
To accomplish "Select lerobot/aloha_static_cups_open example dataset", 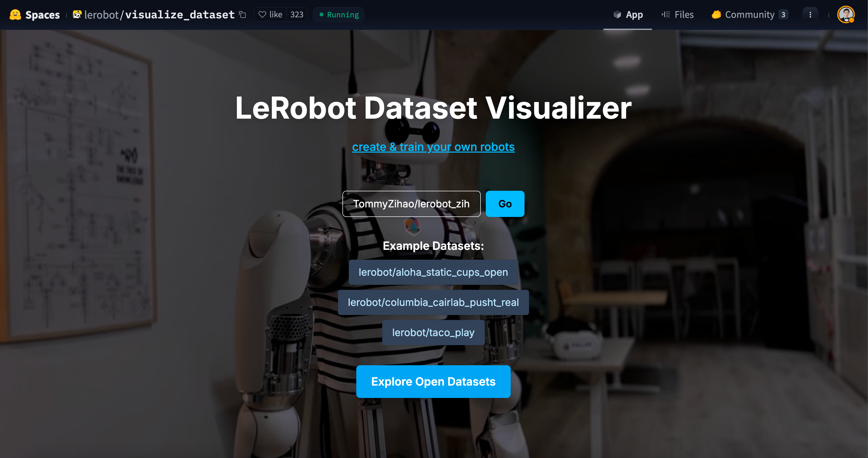I will 433,272.
